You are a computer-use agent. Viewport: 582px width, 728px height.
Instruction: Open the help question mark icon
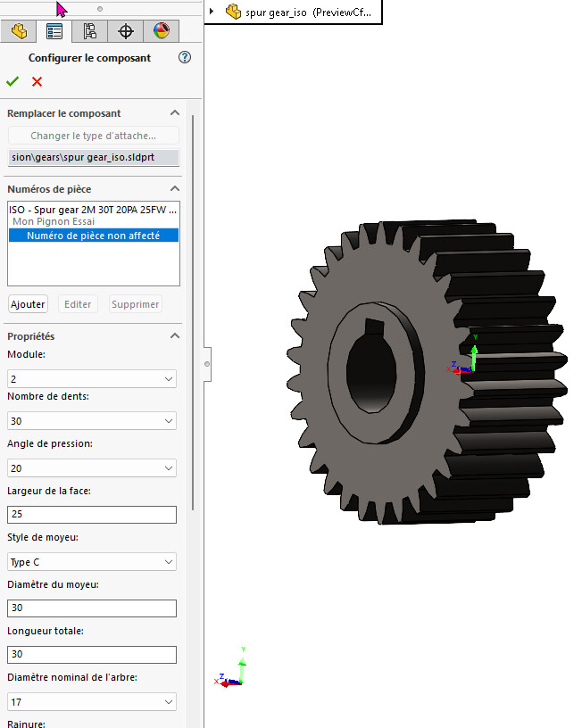point(185,57)
